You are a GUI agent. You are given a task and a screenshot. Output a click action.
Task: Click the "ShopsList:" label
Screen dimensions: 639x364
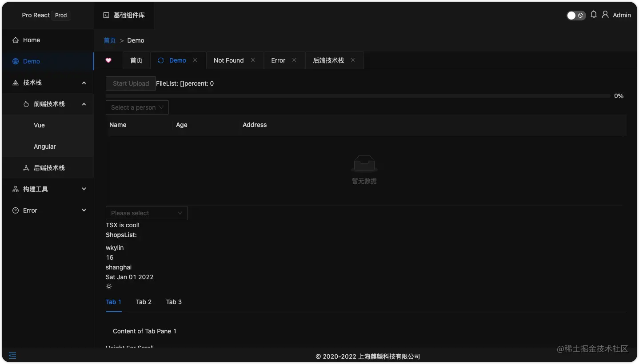click(121, 235)
